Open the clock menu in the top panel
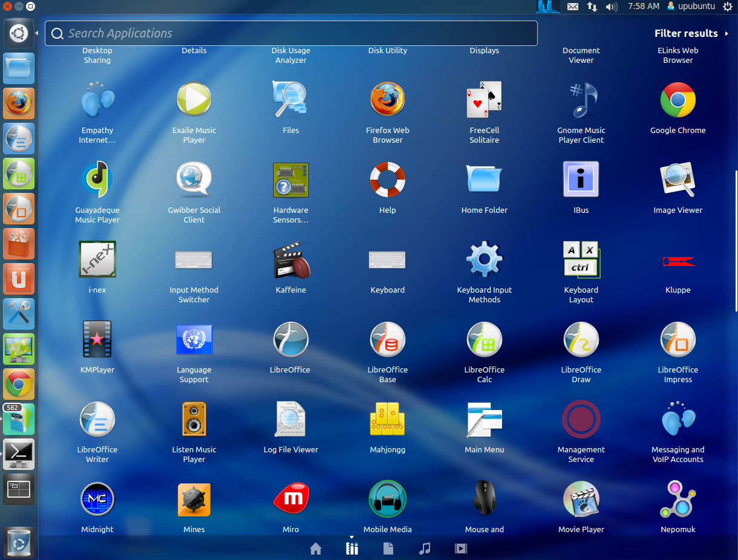 tap(645, 7)
